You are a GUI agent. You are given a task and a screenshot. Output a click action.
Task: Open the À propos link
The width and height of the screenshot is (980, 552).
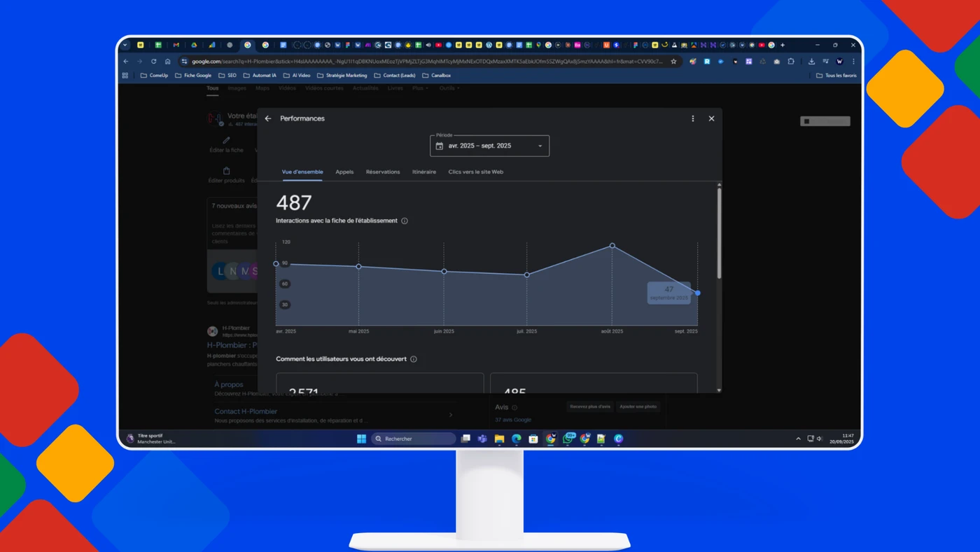229,385
